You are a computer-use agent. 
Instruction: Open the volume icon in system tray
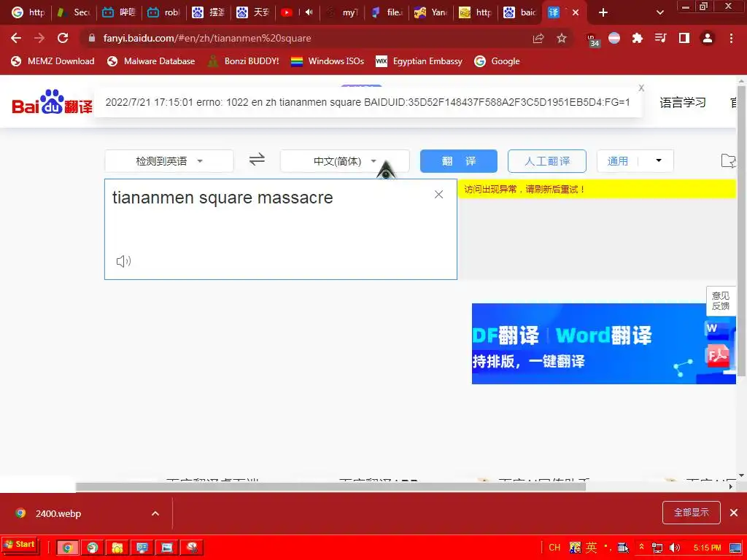[x=675, y=548]
